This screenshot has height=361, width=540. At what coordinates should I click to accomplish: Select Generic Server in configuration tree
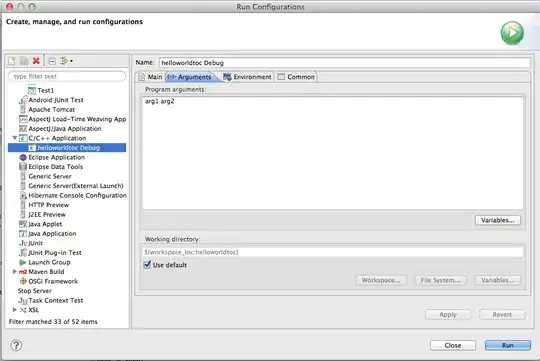tap(50, 176)
